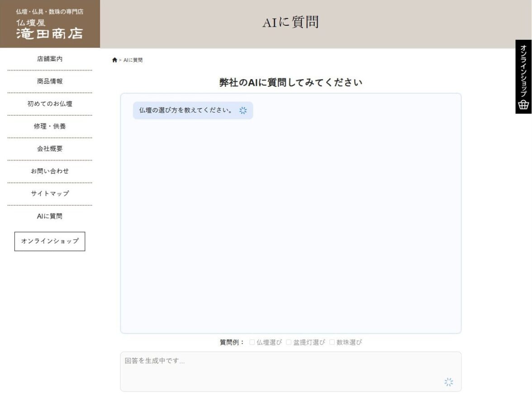Select 初めてのお仏壇 in the sidebar

tap(49, 104)
